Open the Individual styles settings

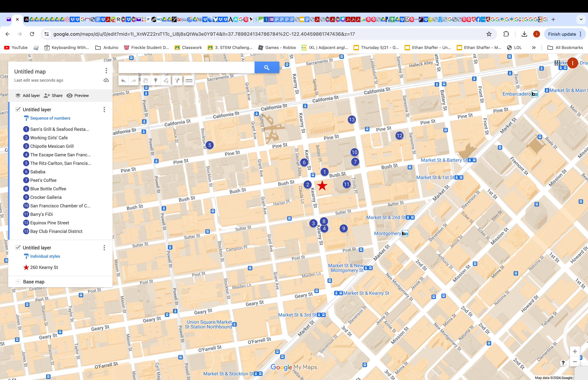(x=45, y=256)
